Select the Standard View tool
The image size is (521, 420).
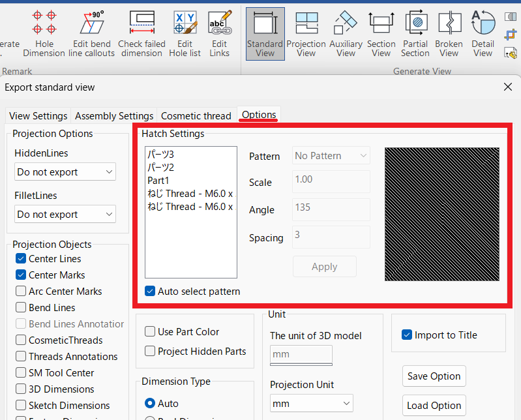click(x=265, y=34)
